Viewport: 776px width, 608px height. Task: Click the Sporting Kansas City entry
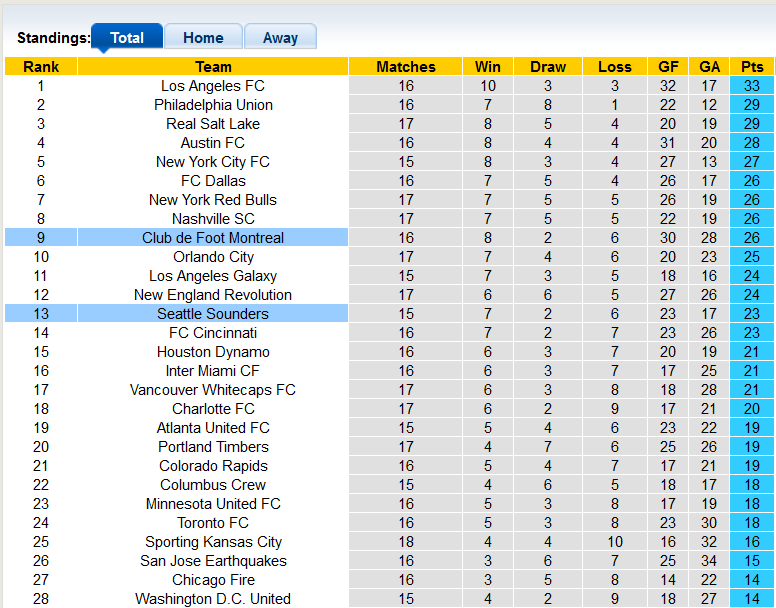(x=213, y=542)
